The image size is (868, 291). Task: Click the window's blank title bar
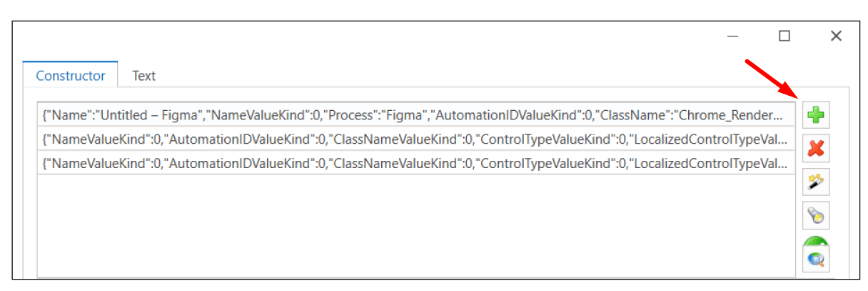click(357, 36)
